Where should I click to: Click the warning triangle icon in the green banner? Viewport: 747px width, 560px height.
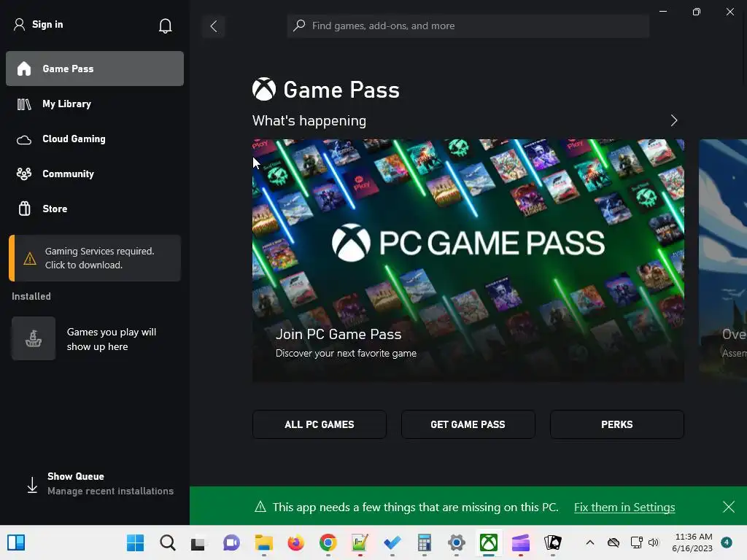[x=260, y=507]
